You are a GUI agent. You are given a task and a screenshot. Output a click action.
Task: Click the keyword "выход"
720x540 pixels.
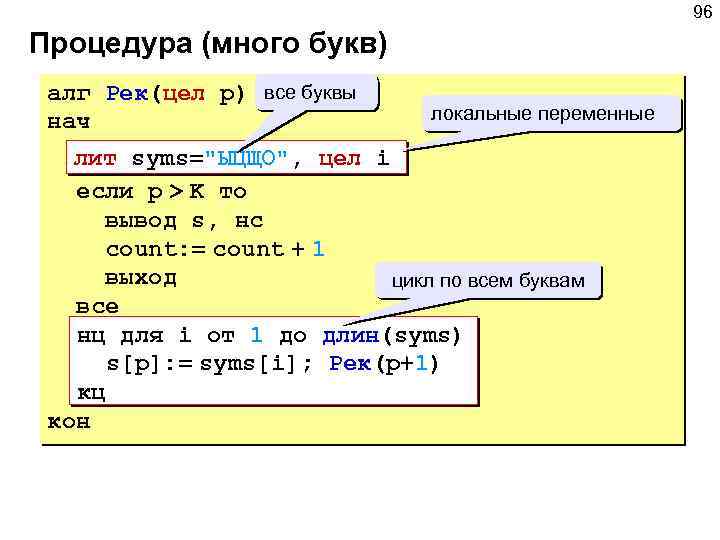(141, 279)
